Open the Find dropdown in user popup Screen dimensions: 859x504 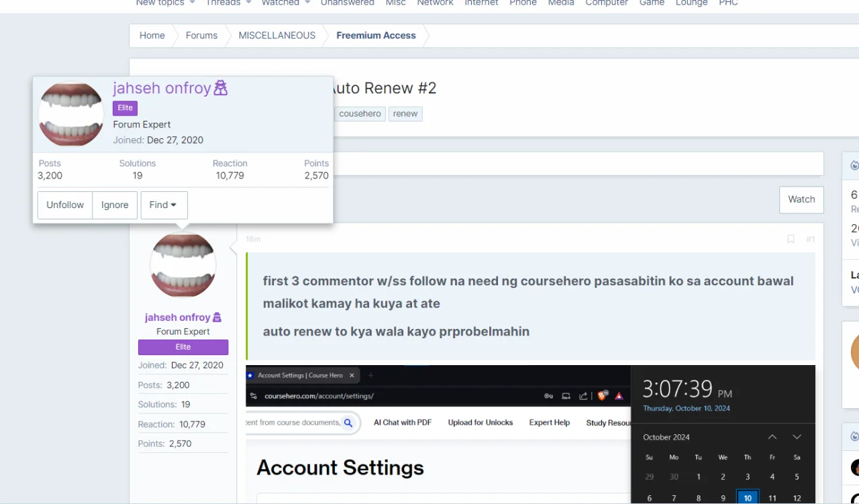[x=164, y=205]
